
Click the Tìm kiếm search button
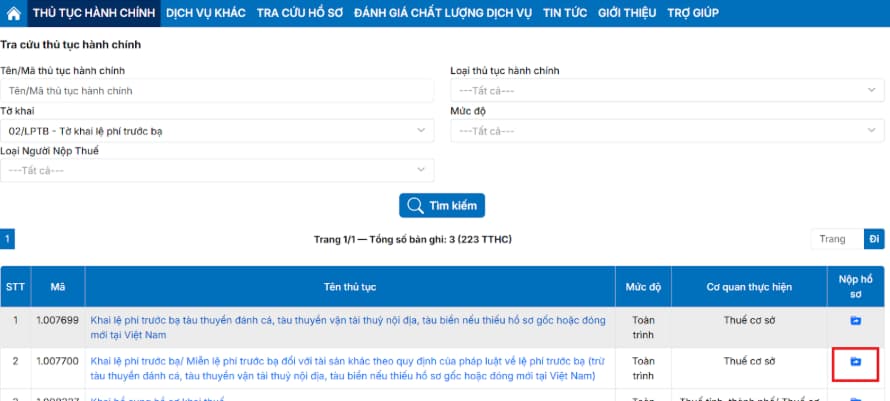point(442,206)
